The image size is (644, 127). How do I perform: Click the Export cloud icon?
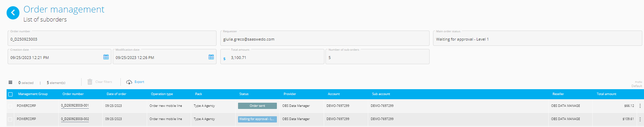click(x=129, y=82)
